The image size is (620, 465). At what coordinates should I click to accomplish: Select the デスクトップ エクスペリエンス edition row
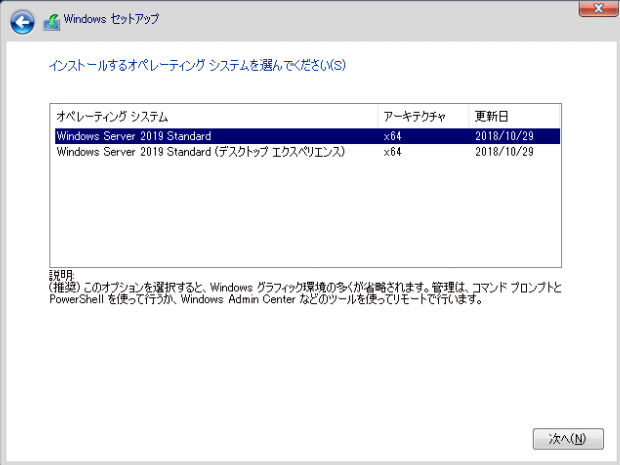tap(307, 152)
